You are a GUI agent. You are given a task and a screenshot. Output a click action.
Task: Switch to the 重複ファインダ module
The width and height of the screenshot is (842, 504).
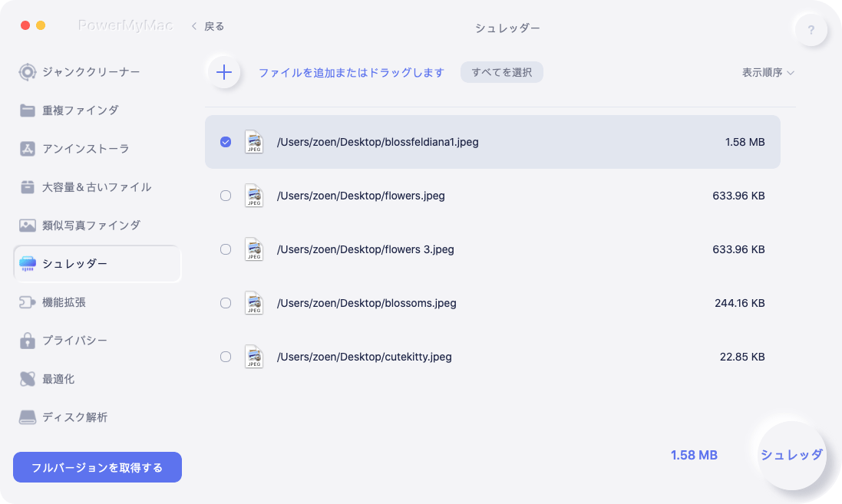coord(80,110)
